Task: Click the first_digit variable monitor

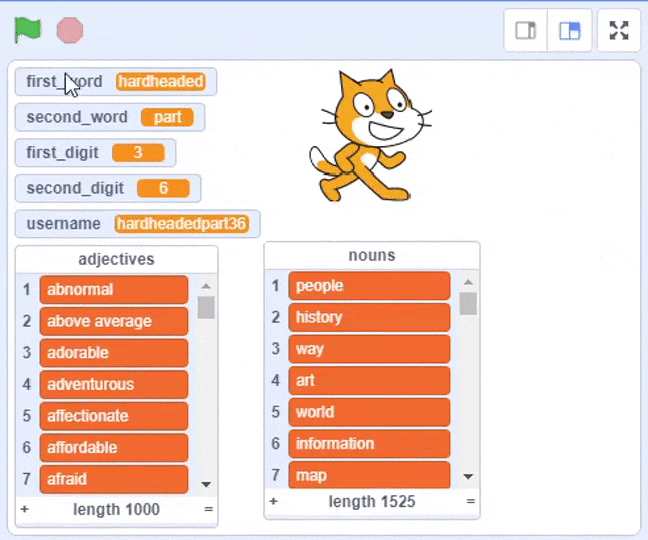Action: click(x=95, y=153)
